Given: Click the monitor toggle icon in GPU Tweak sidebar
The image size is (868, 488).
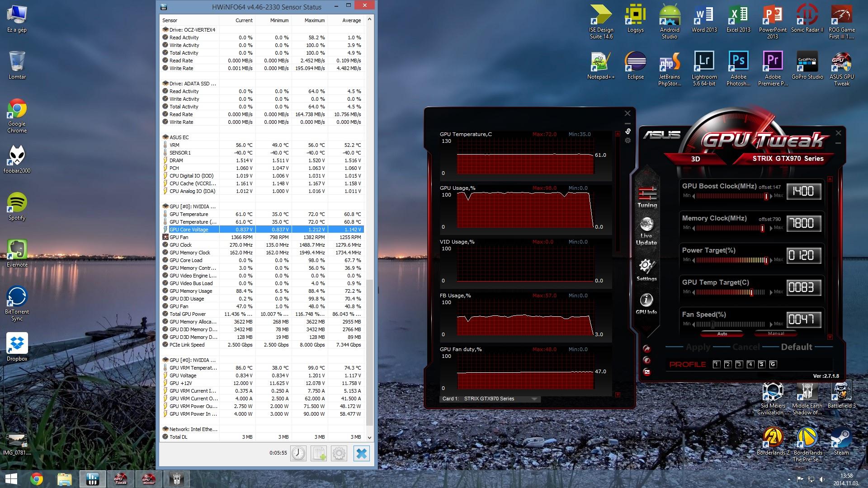Looking at the screenshot, I should point(647,372).
